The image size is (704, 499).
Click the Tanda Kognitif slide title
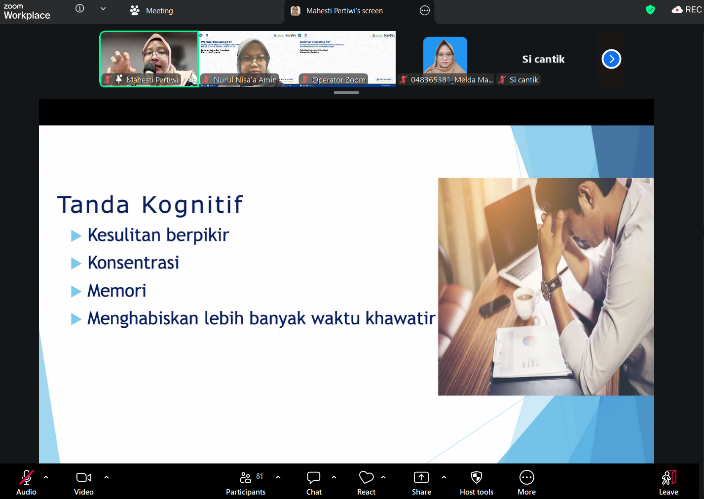coord(150,205)
